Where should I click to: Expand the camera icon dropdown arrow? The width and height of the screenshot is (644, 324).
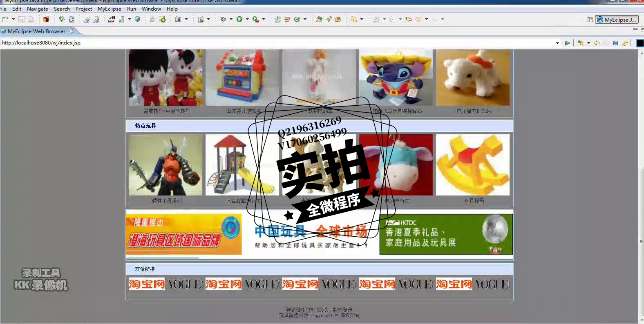[186, 19]
